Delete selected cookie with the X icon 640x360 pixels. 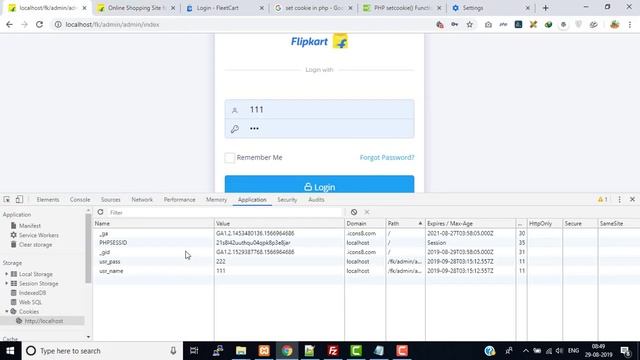pyautogui.click(x=367, y=212)
